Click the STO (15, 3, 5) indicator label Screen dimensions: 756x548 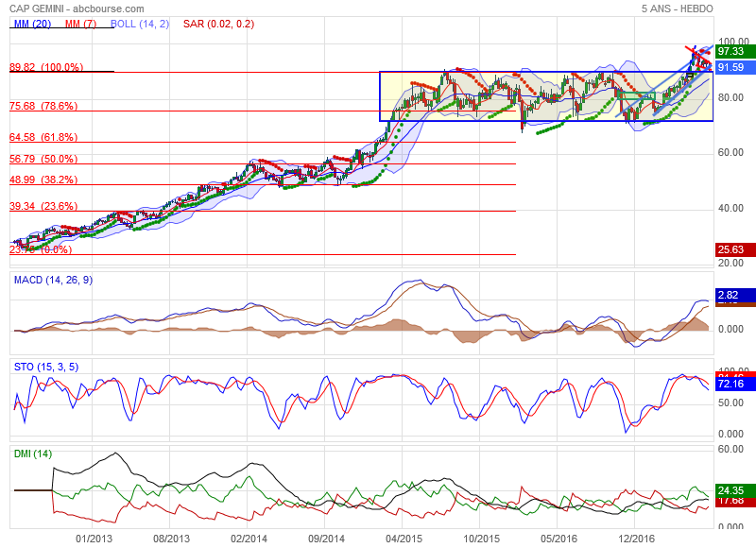[46, 367]
